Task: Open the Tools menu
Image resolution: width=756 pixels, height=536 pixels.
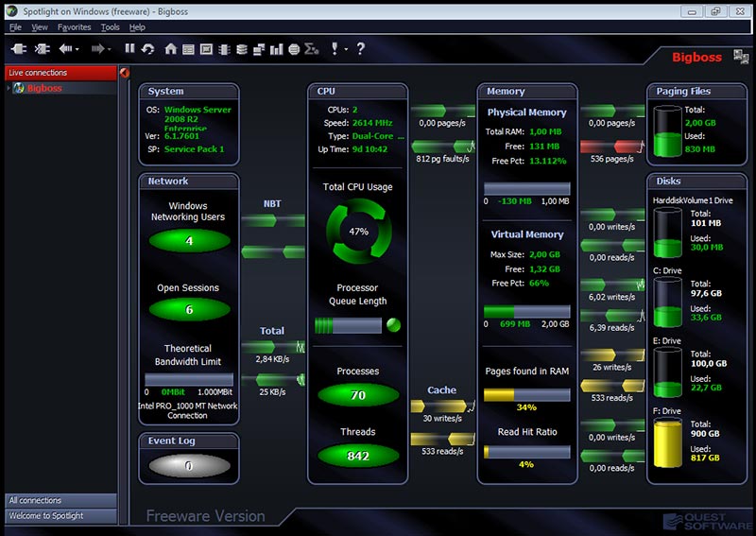Action: (110, 27)
